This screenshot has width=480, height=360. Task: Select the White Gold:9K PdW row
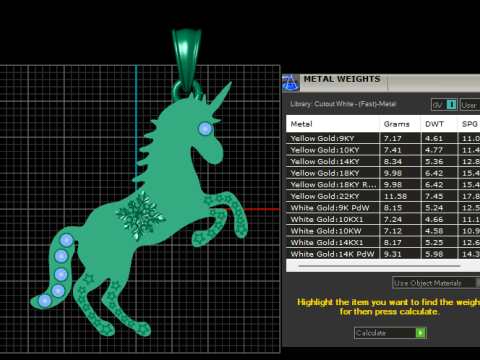(383, 208)
